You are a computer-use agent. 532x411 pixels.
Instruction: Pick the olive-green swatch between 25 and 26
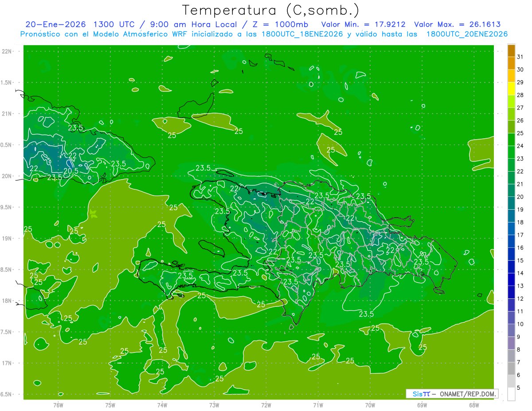[x=511, y=127]
